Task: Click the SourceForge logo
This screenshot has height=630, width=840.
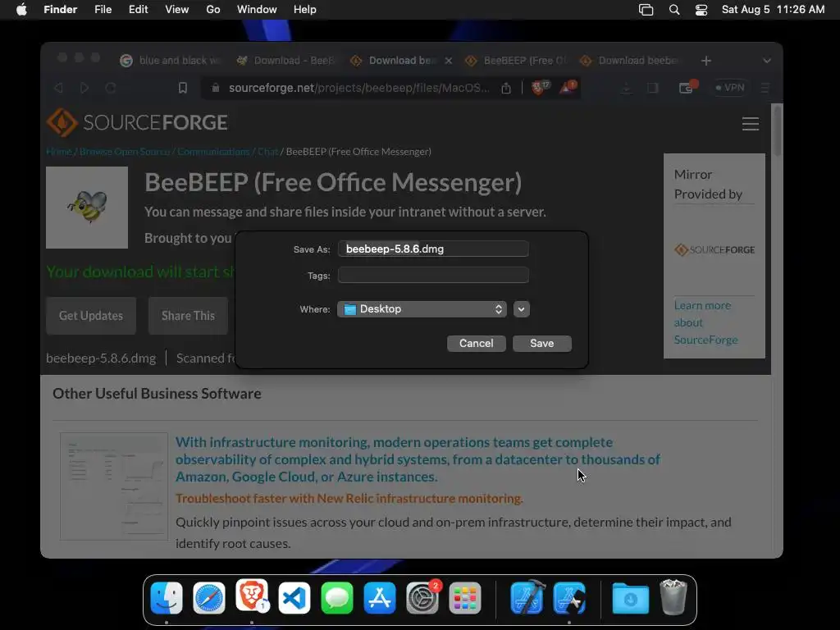Action: [x=137, y=122]
